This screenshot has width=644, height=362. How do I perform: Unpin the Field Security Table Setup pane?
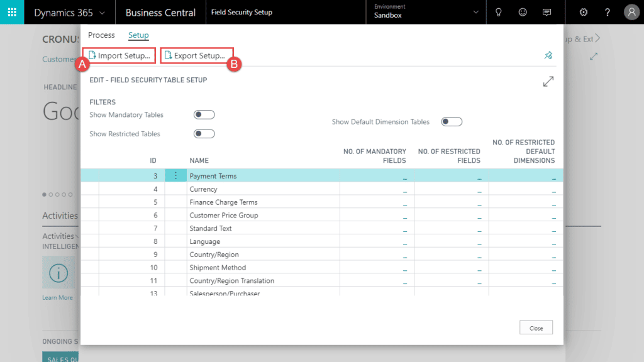click(x=548, y=55)
